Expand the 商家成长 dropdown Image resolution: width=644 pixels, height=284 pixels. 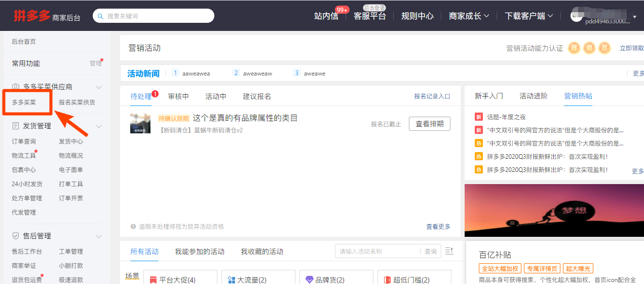pyautogui.click(x=469, y=16)
